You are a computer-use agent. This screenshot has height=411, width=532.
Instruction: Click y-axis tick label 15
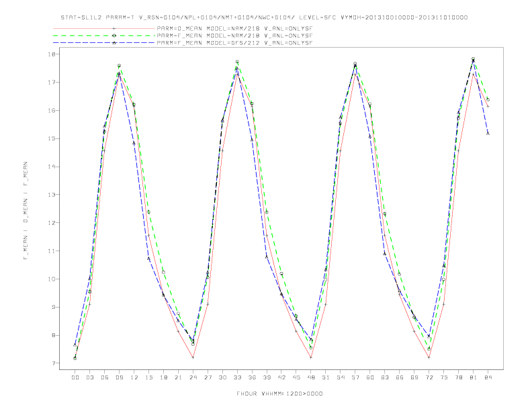(53, 139)
